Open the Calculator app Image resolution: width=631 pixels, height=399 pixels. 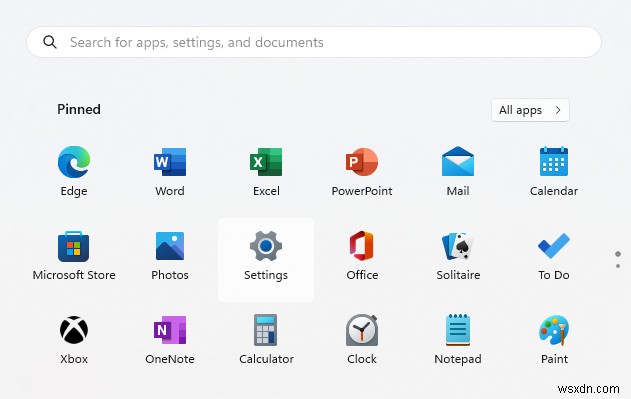pos(266,330)
